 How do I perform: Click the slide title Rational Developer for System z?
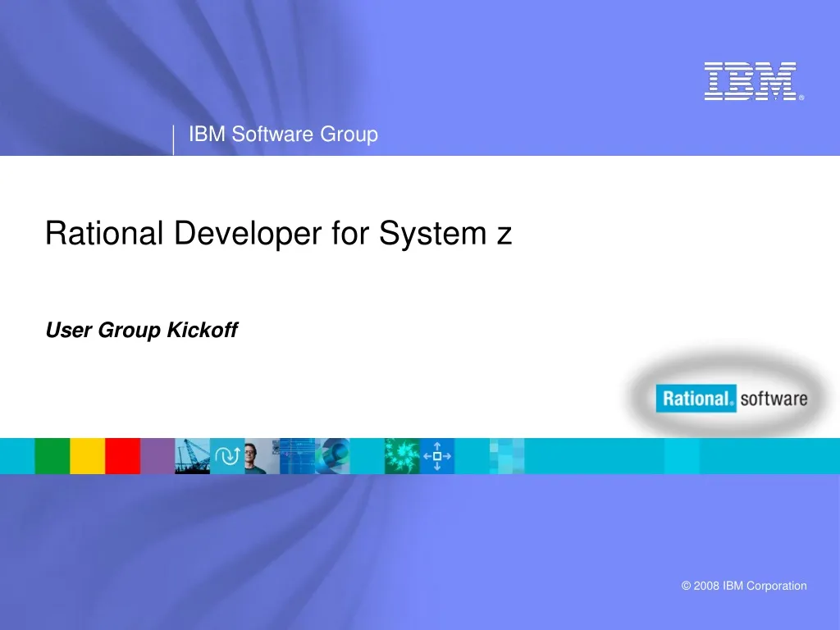point(279,234)
